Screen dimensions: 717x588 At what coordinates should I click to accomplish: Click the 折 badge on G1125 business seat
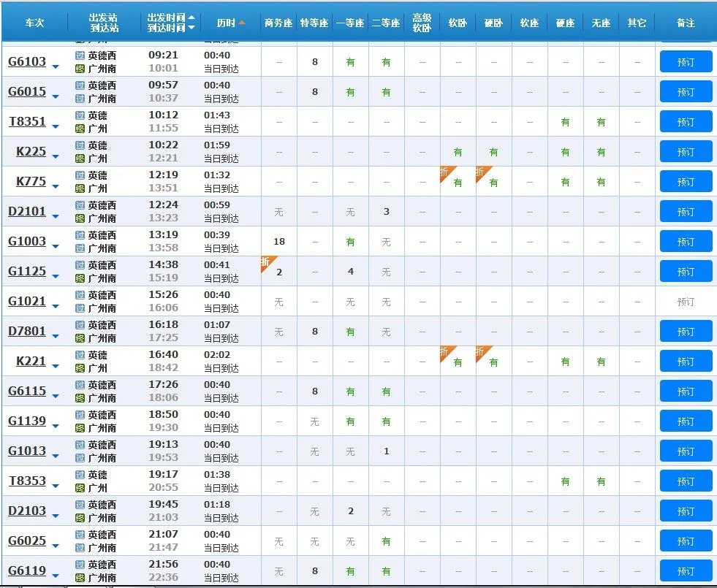pyautogui.click(x=264, y=261)
